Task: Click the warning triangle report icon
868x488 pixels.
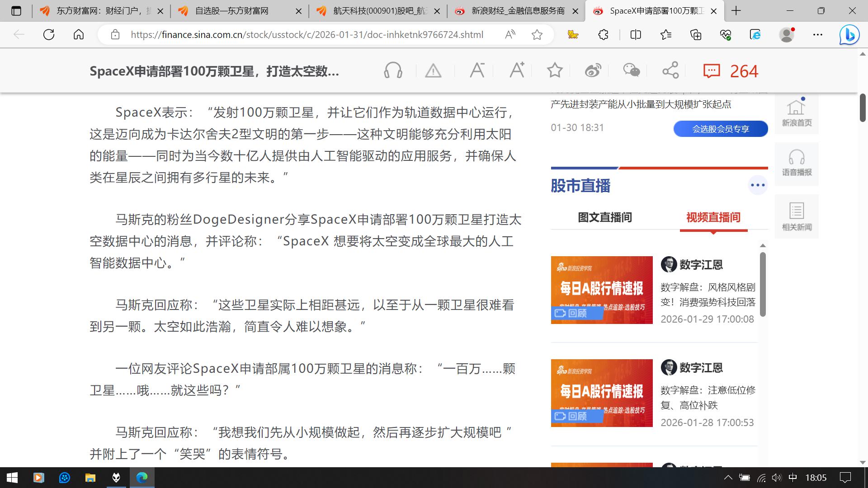Action: (x=433, y=71)
